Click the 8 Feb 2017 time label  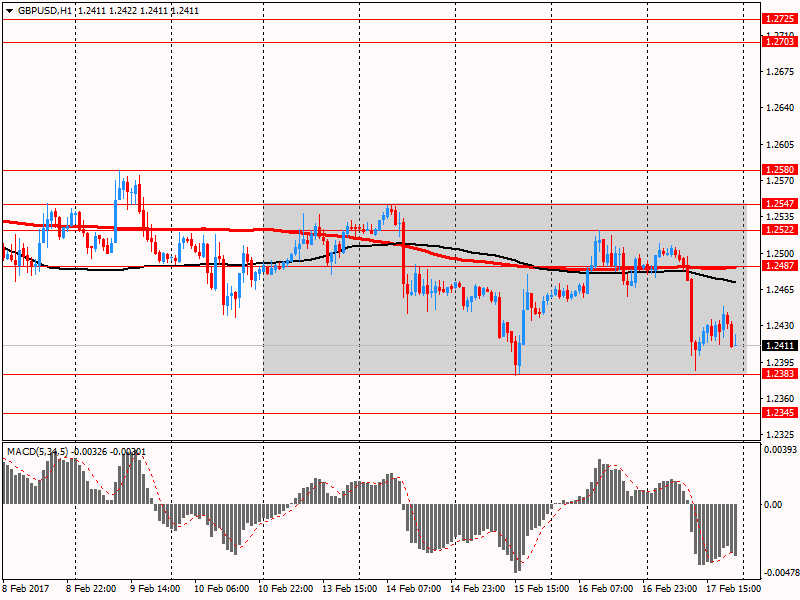27,590
